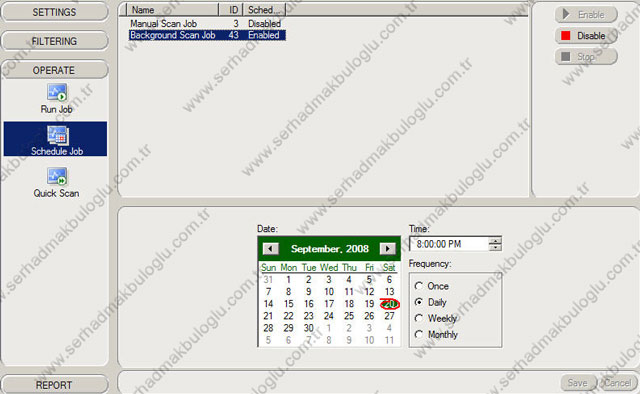Sort by the Name column header
Viewport: 640px width, 394px height.
[172, 10]
